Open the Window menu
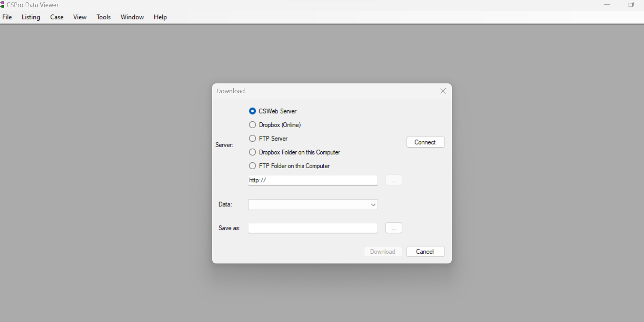This screenshot has height=322, width=644. (132, 17)
